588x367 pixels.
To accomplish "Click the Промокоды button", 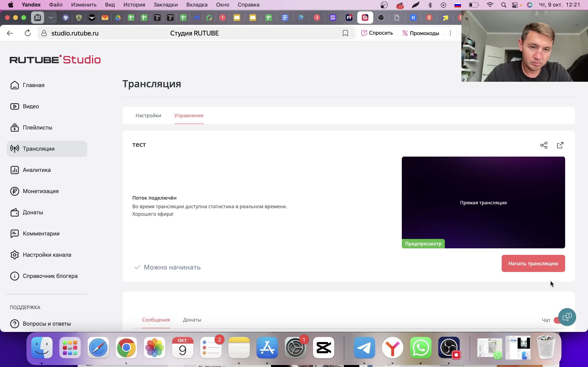I will 421,33.
